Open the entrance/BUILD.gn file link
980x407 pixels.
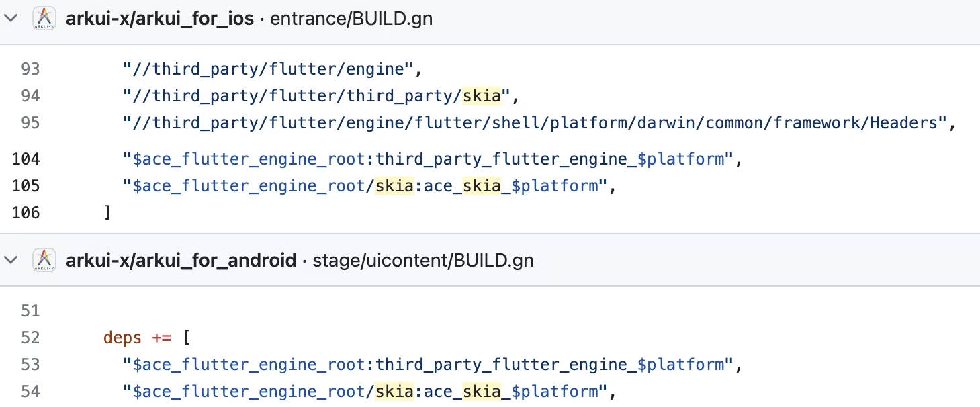tap(351, 19)
